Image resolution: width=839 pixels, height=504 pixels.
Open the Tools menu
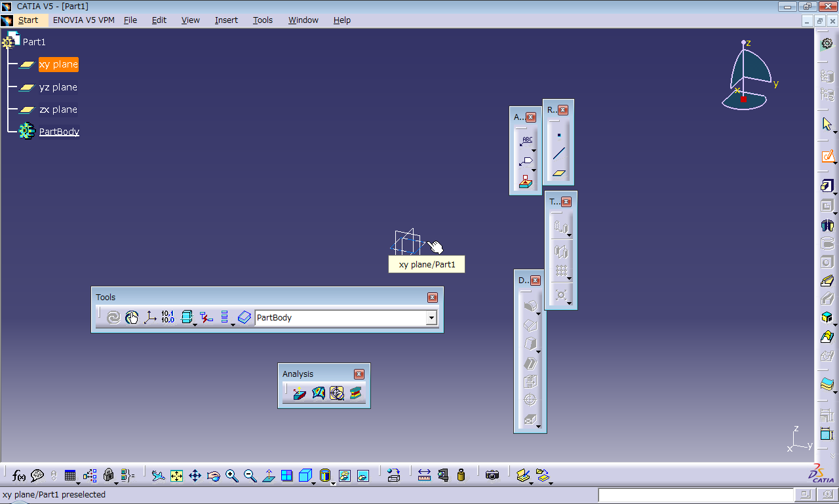click(x=263, y=20)
